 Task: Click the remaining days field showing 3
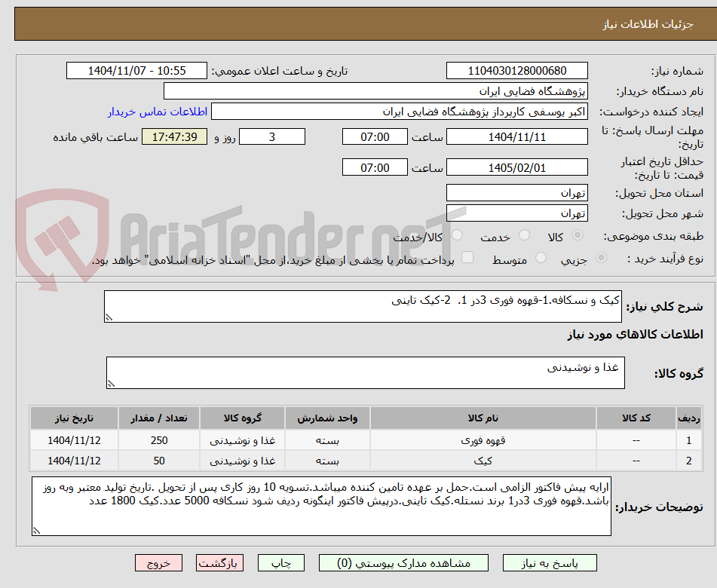[272, 136]
